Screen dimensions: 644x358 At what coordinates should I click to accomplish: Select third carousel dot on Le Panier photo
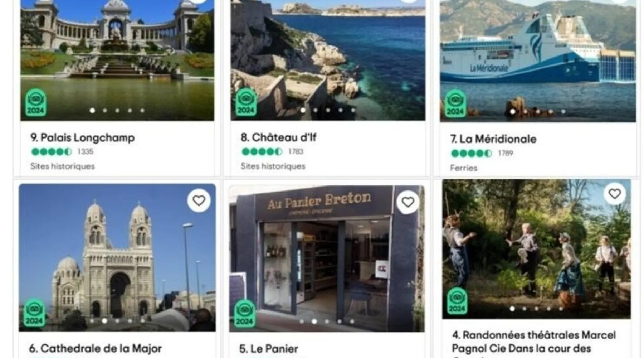coord(327,321)
